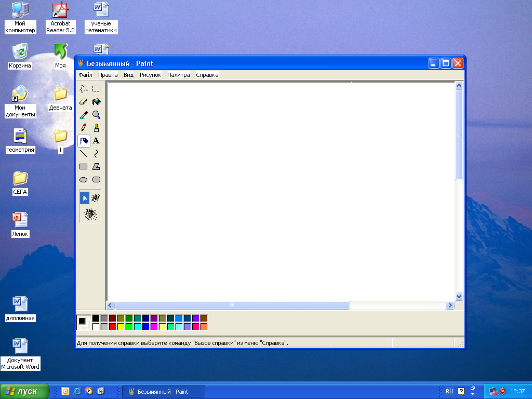Choose the Pencil tool
This screenshot has width=532, height=399.
(84, 128)
